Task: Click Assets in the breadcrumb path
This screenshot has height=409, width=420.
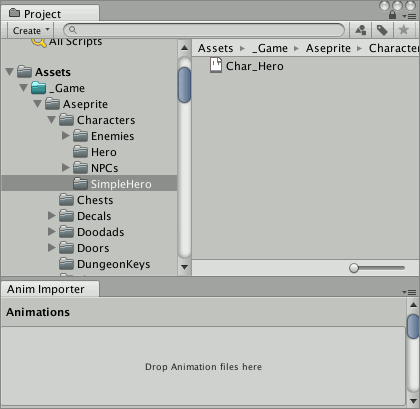Action: [215, 48]
